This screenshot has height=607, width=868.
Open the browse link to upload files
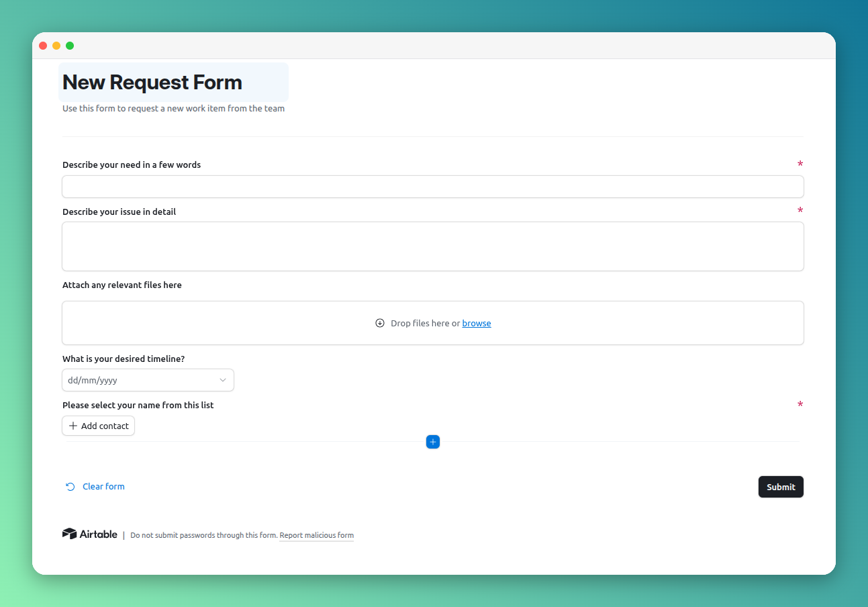[477, 323]
